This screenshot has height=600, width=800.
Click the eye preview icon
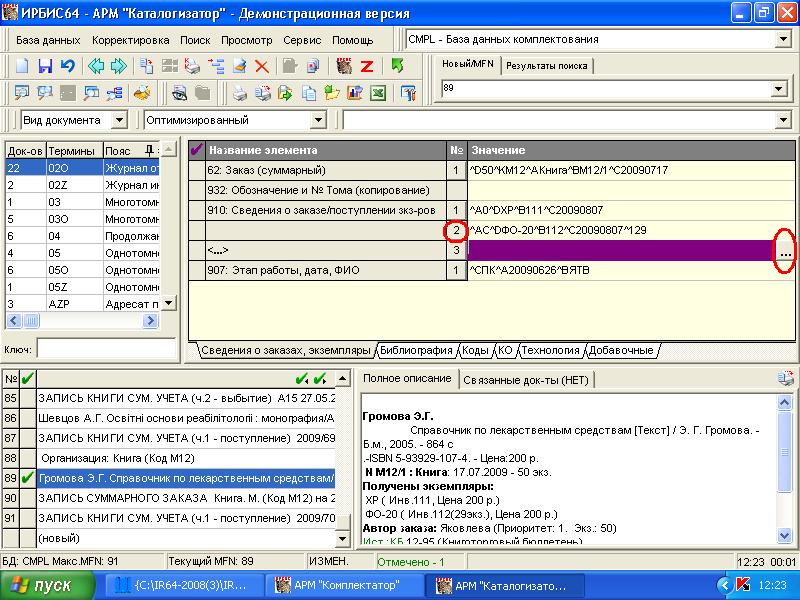tap(178, 94)
